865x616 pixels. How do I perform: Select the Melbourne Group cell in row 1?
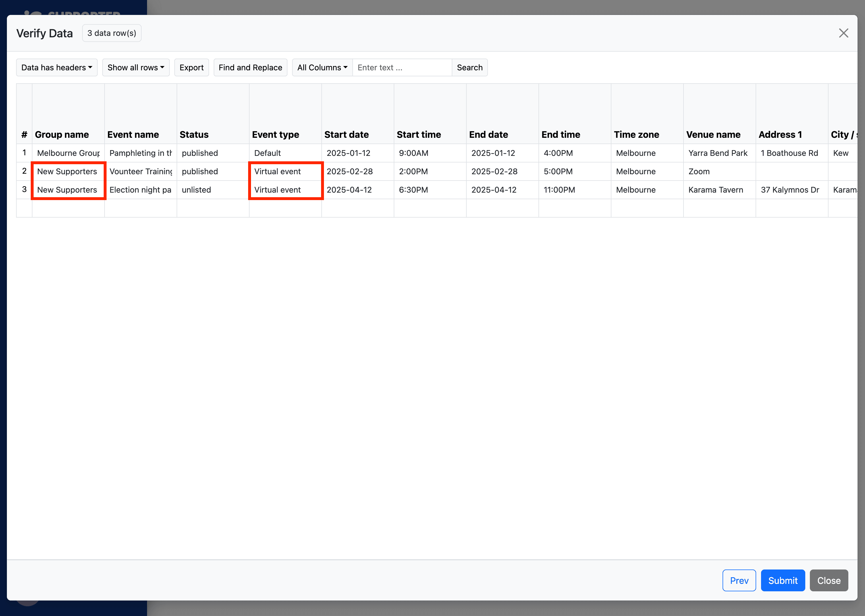68,153
